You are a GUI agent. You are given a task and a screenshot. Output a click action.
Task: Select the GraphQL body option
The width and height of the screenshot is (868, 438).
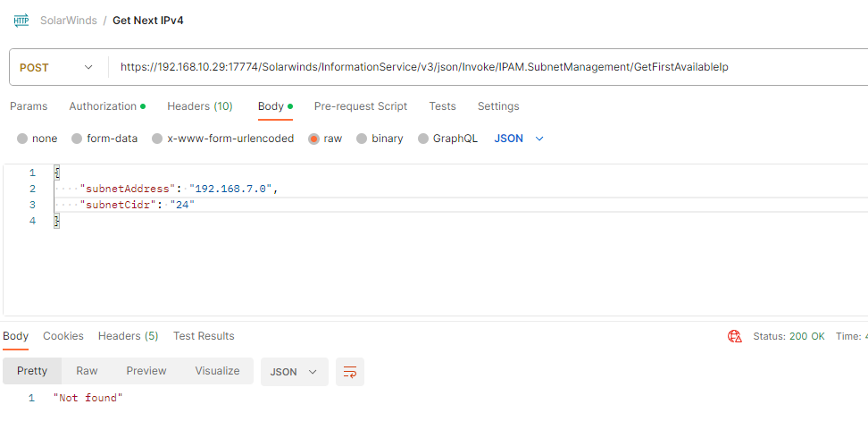click(447, 139)
